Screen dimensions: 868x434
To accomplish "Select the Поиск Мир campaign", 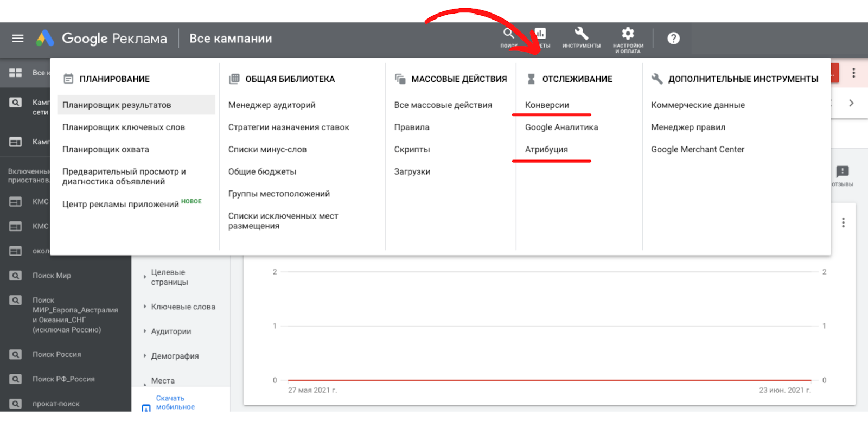I will 52,276.
